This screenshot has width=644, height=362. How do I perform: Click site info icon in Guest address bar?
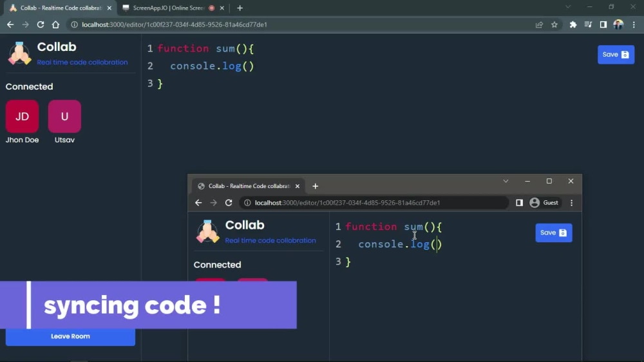click(247, 203)
